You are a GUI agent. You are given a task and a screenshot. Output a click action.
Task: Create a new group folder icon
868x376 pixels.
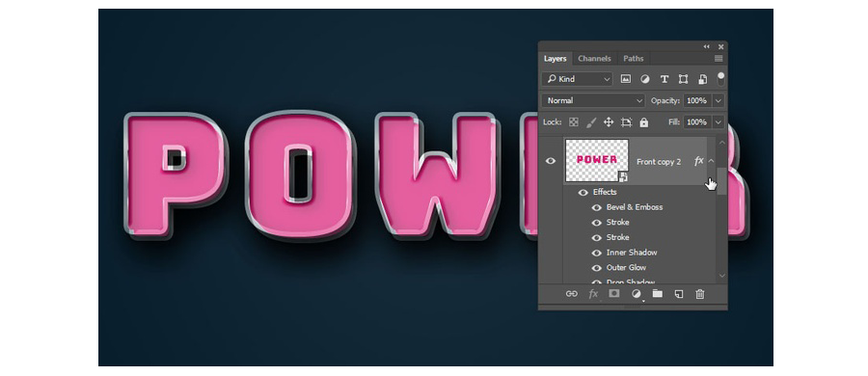coord(657,293)
